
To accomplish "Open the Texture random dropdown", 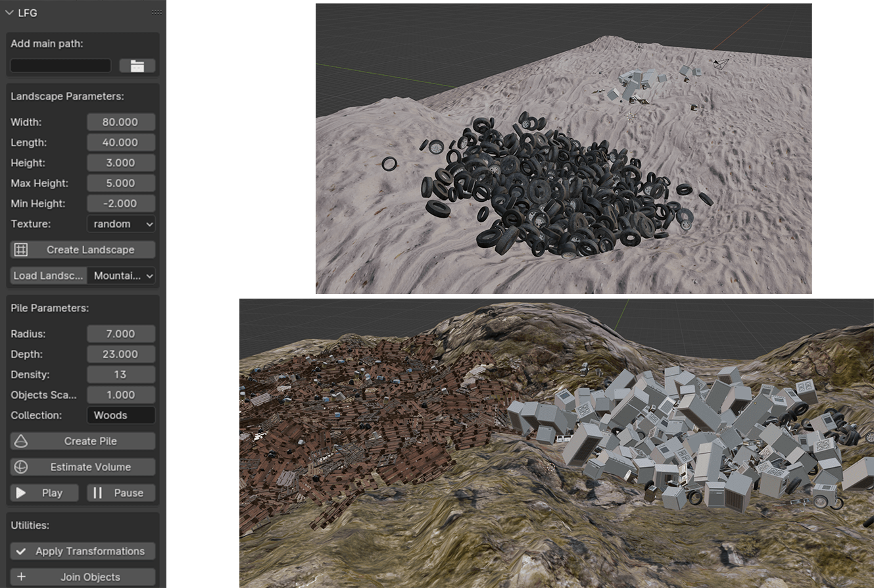I will 121,224.
